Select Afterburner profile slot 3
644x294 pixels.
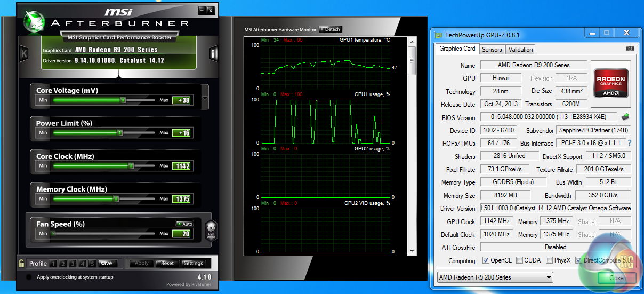pos(73,263)
